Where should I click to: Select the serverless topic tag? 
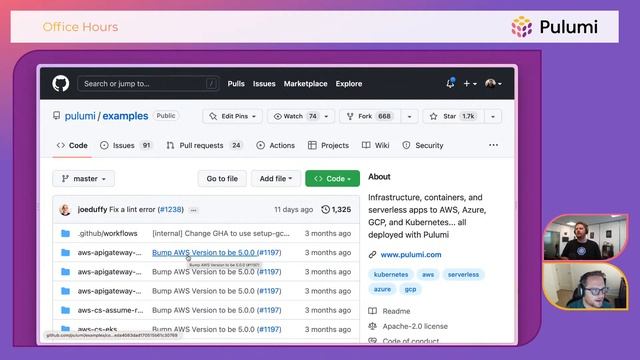point(463,275)
